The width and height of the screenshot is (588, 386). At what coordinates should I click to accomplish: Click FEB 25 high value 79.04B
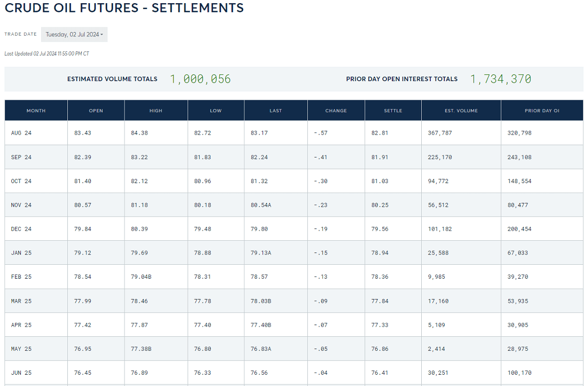point(141,277)
